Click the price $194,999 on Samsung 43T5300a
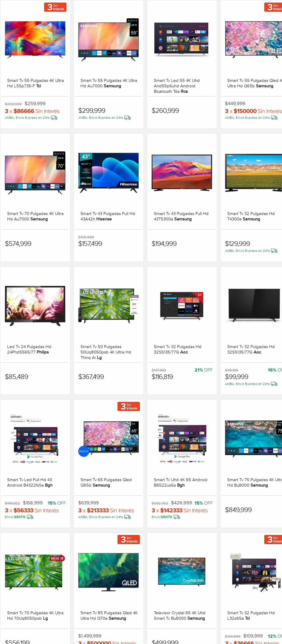Screen dimensions: 282x644 click(x=164, y=244)
